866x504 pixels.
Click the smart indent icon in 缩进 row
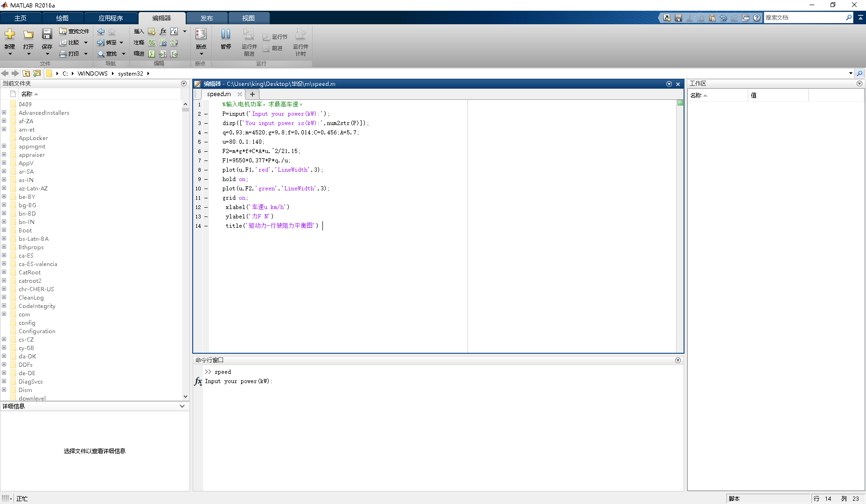[x=152, y=54]
